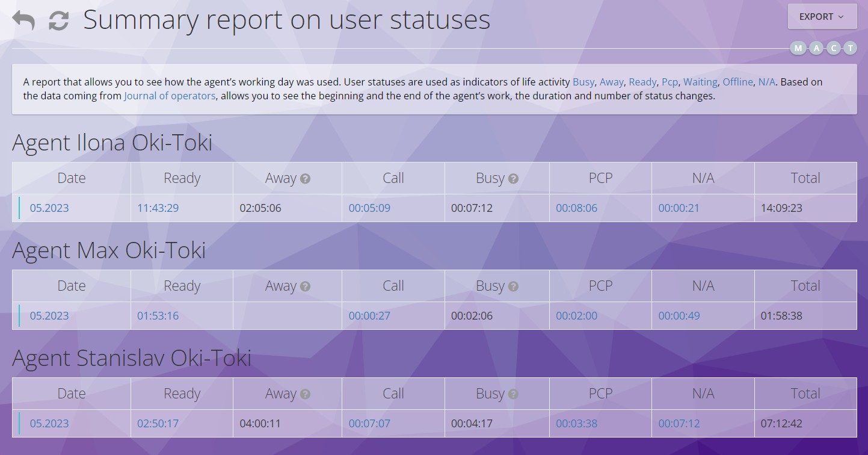Click the back arrow icon
Screen dimensions: 868x455
click(x=23, y=20)
